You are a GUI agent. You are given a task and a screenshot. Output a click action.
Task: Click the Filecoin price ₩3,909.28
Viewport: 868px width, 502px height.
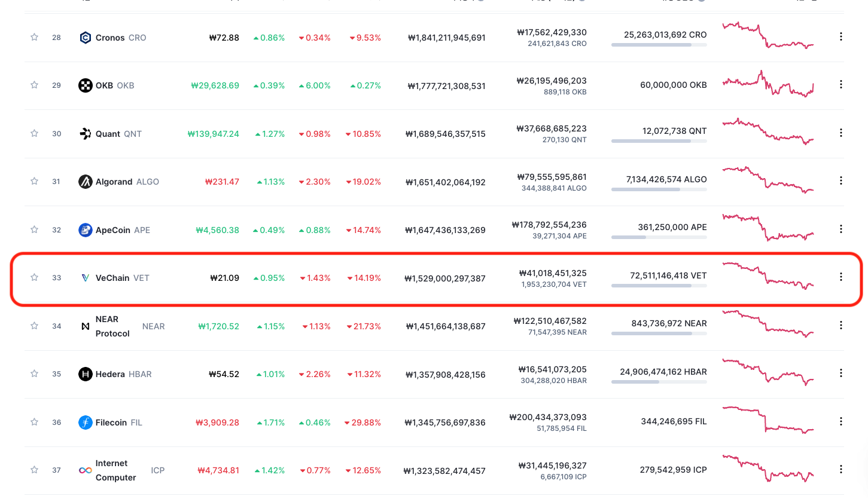point(217,423)
